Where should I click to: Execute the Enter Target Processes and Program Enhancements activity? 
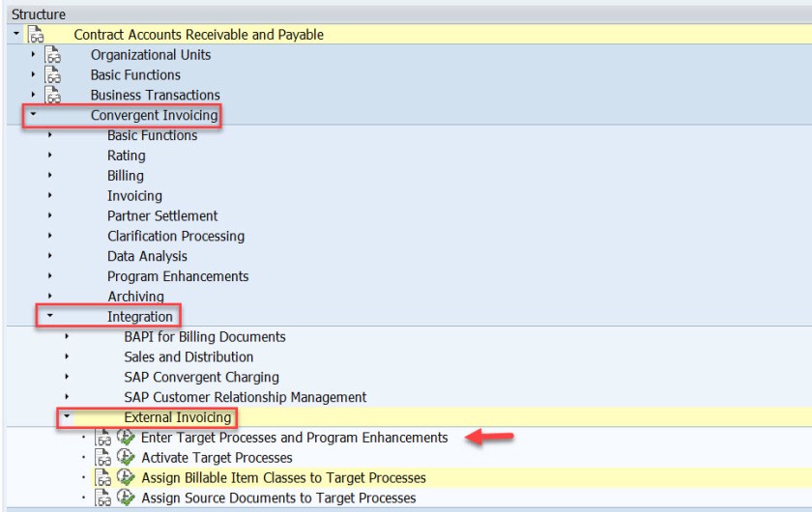[126, 438]
